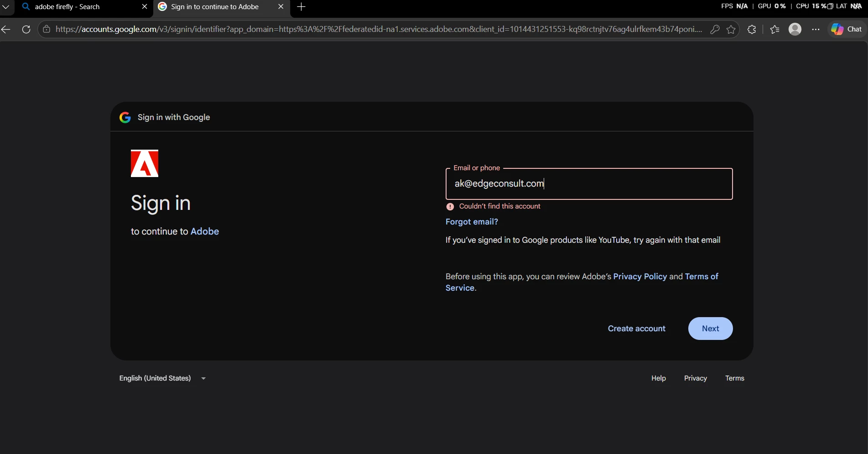The image size is (868, 454).
Task: Expand the English (United States) language dropdown
Action: 163,378
